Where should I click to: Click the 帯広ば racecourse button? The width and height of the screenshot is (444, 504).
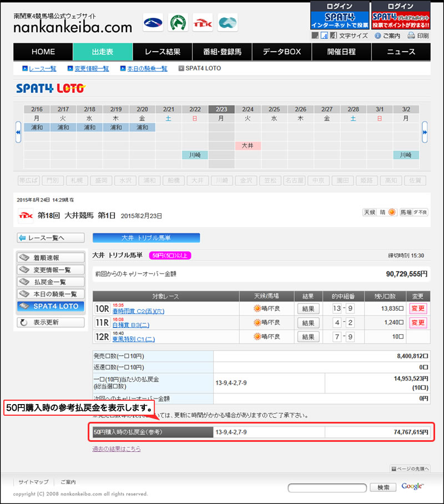29,180
